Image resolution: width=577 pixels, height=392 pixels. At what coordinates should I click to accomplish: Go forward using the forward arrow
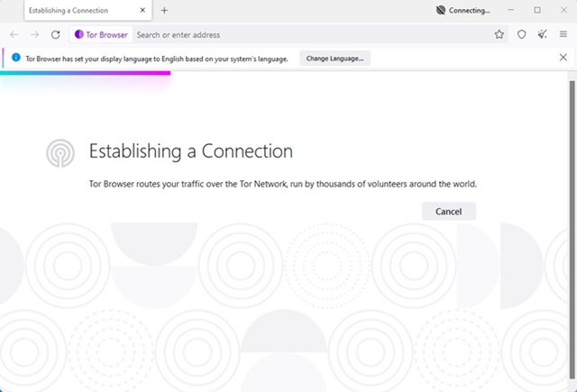34,34
